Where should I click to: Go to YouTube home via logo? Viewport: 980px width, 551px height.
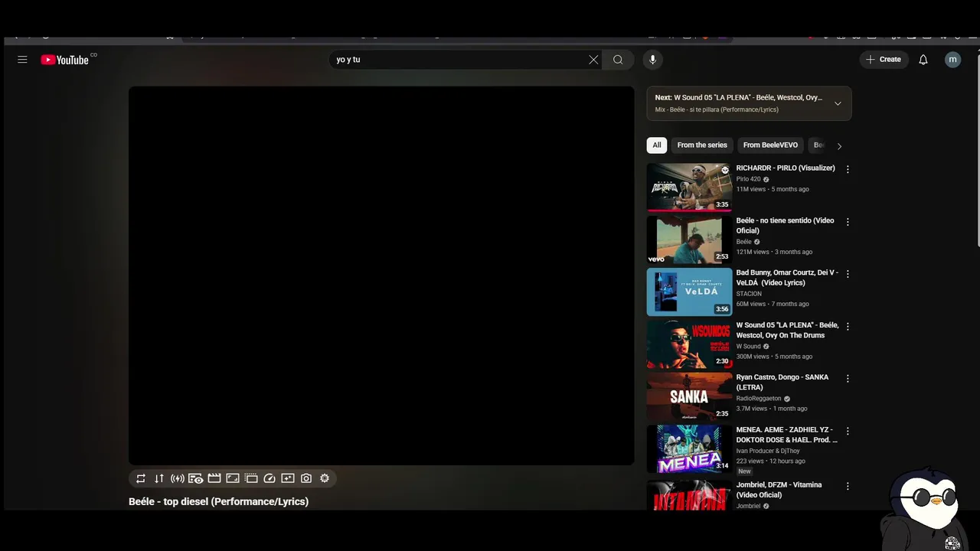[x=65, y=60]
